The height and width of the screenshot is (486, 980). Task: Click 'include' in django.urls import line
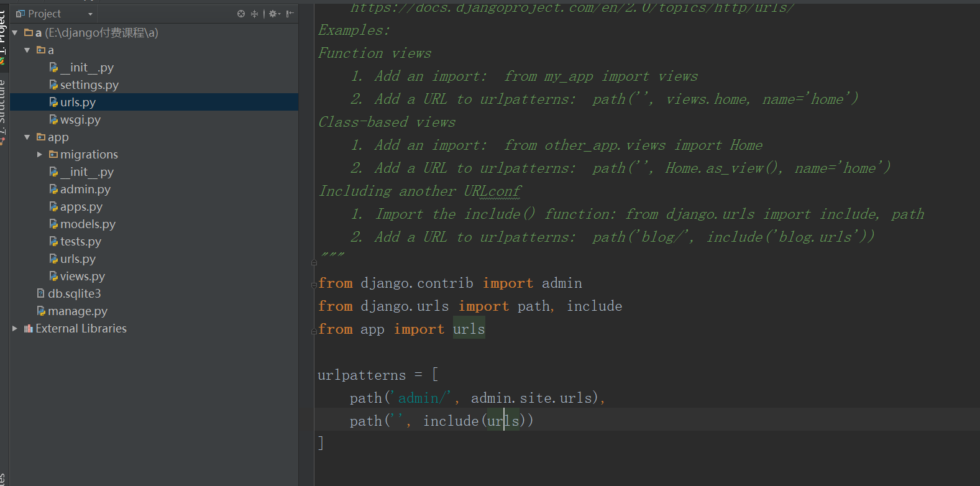coord(594,306)
